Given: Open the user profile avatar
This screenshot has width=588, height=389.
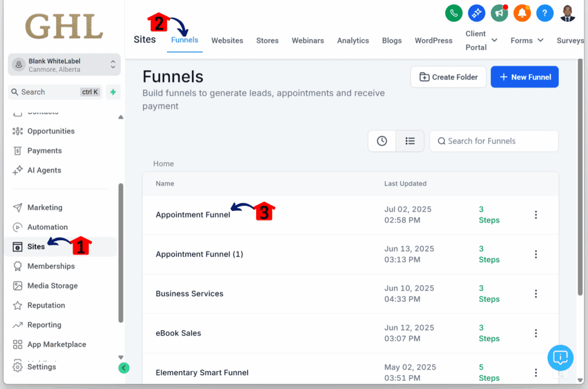Looking at the screenshot, I should pos(567,13).
